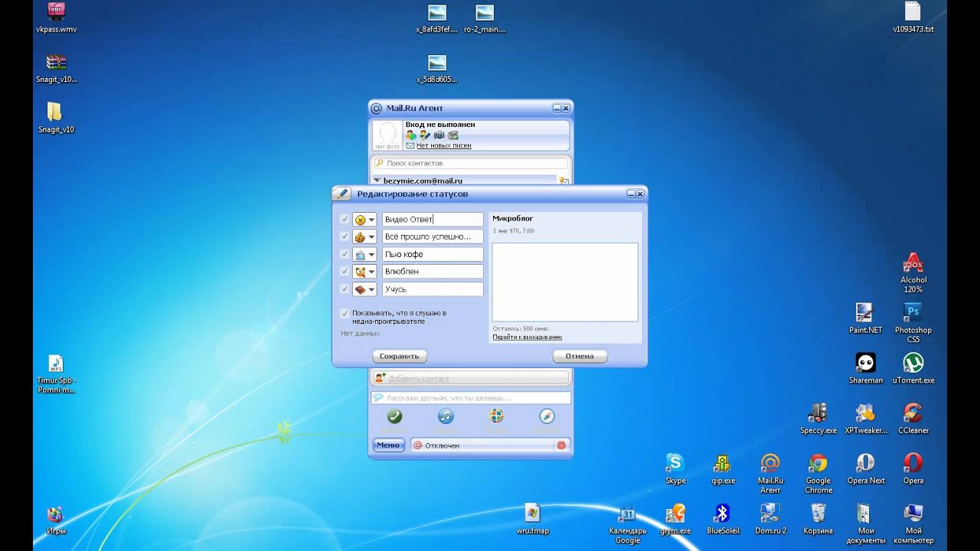Check the checkbox beside Видео Ответ status
980x551 pixels.
345,220
